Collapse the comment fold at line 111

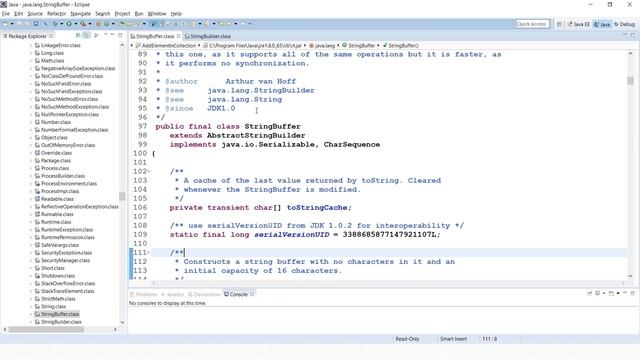(149, 253)
